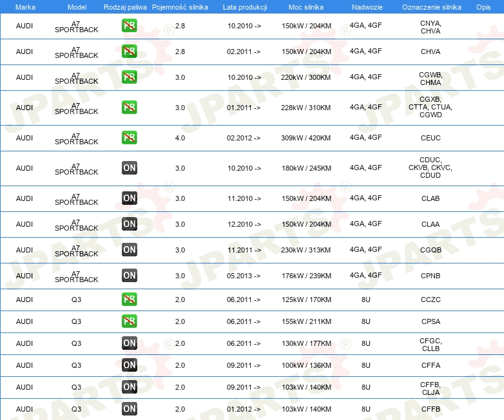Select the ON diesel icon in the 01.2012 row
504x420 pixels.
129,409
